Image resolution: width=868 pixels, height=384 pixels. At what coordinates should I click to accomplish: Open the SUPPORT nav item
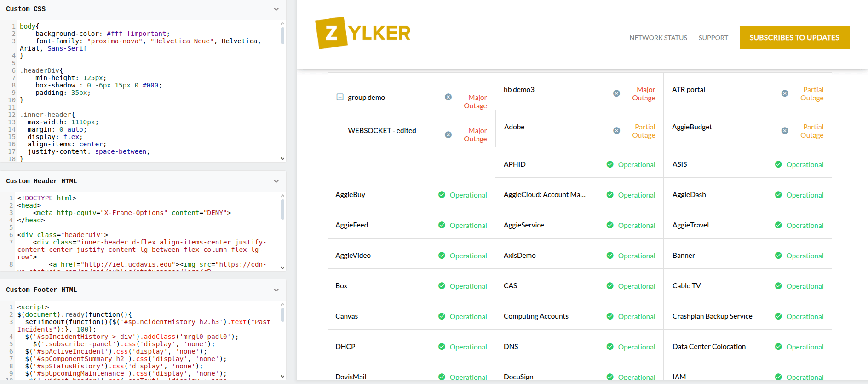click(713, 38)
